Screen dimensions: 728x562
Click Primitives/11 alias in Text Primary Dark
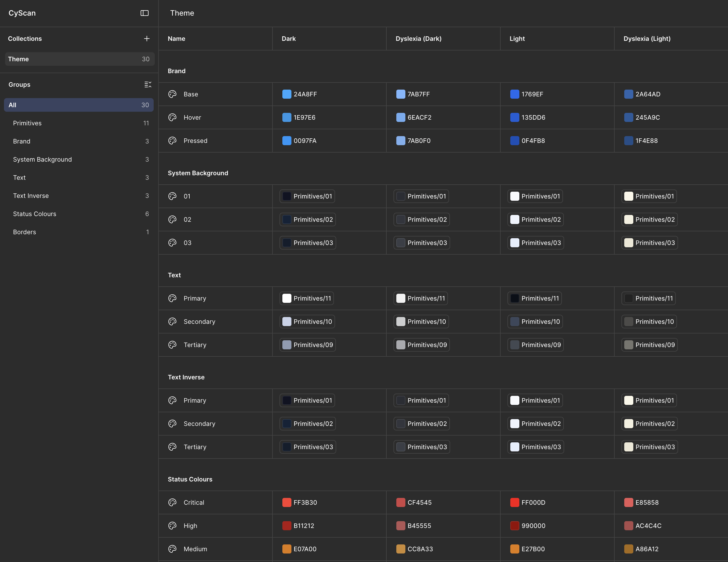(x=307, y=298)
